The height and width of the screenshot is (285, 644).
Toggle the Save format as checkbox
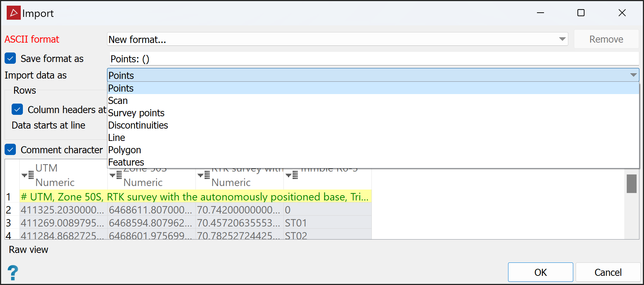[10, 58]
